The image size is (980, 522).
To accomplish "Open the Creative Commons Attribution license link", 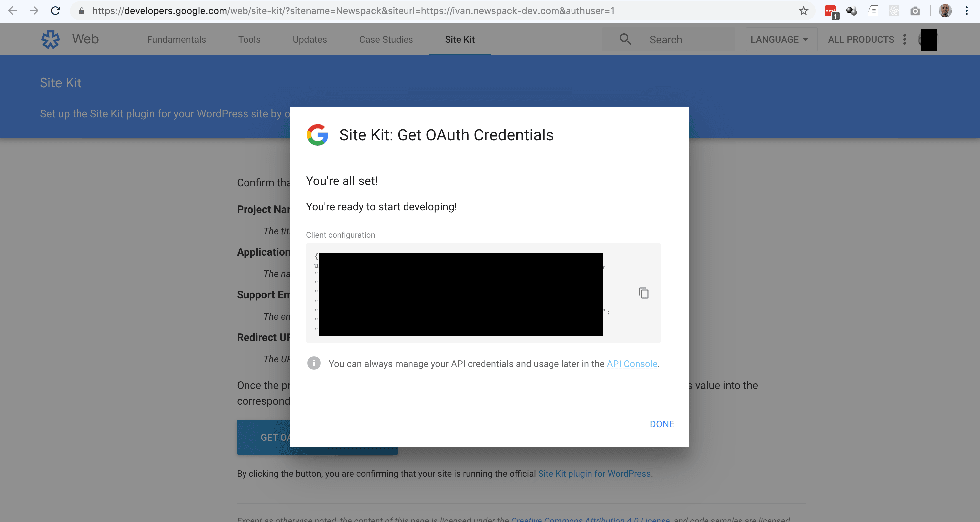I will click(590, 519).
